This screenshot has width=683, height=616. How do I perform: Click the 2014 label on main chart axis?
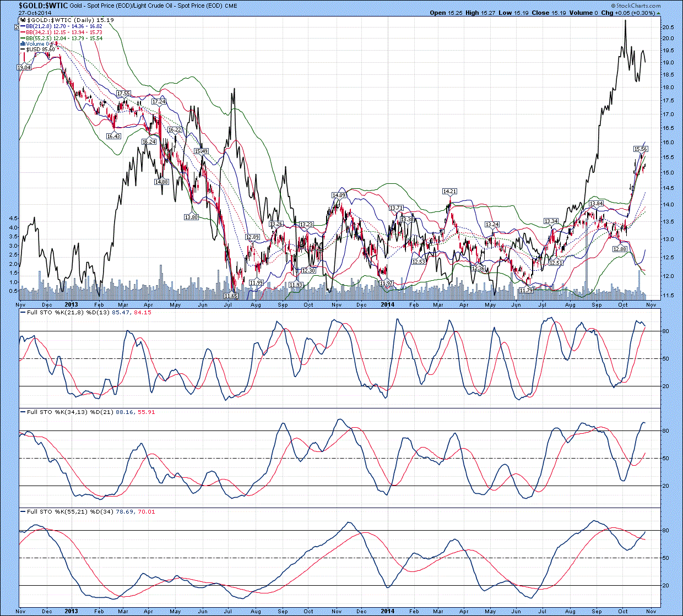click(387, 304)
